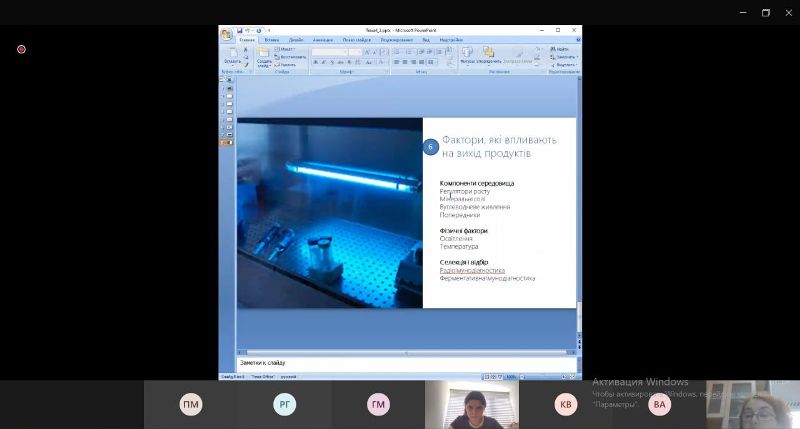
Task: Open the Показ слайдов ribbon tab
Action: coord(357,40)
